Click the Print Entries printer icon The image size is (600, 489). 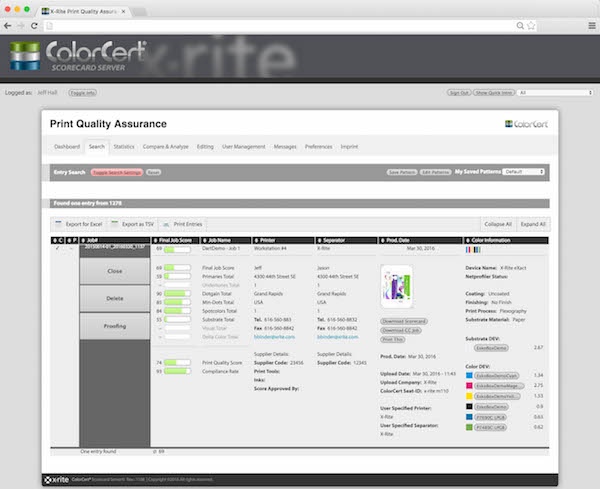[x=166, y=224]
